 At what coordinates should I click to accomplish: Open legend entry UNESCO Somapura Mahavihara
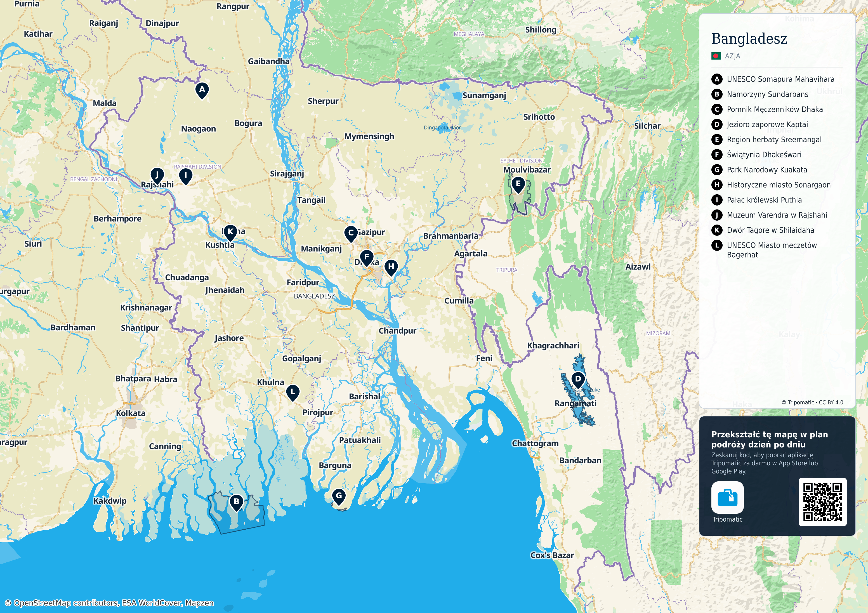coord(780,79)
